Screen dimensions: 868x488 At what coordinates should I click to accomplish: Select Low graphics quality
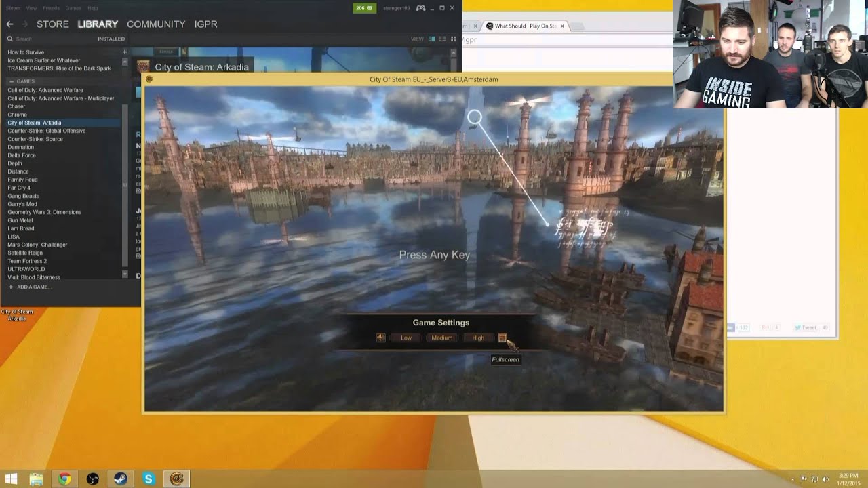[x=406, y=338]
